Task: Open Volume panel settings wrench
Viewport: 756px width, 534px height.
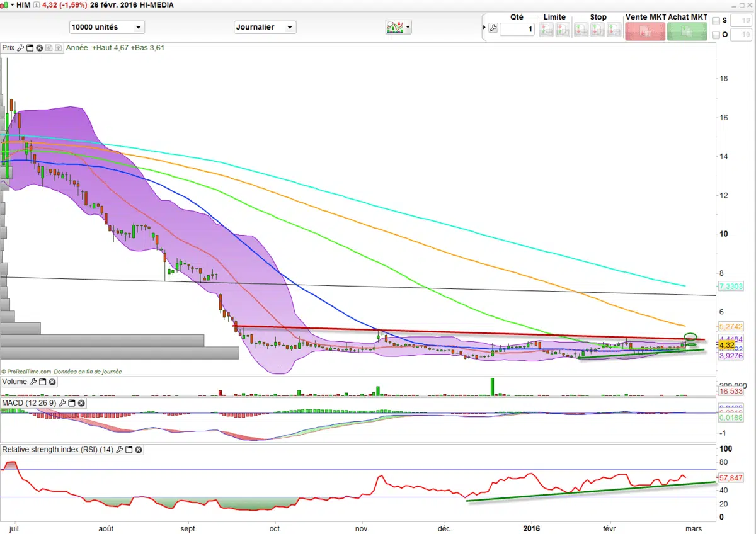Action: (x=33, y=382)
